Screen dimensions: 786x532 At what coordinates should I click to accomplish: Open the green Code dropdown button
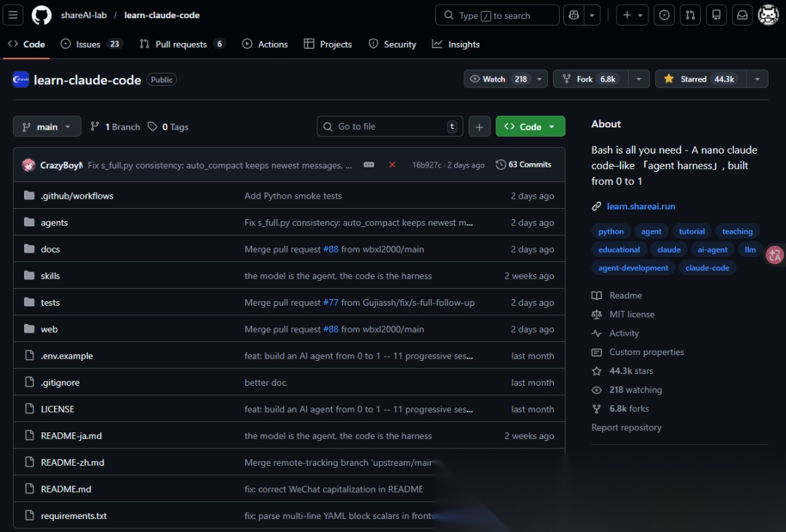[531, 127]
